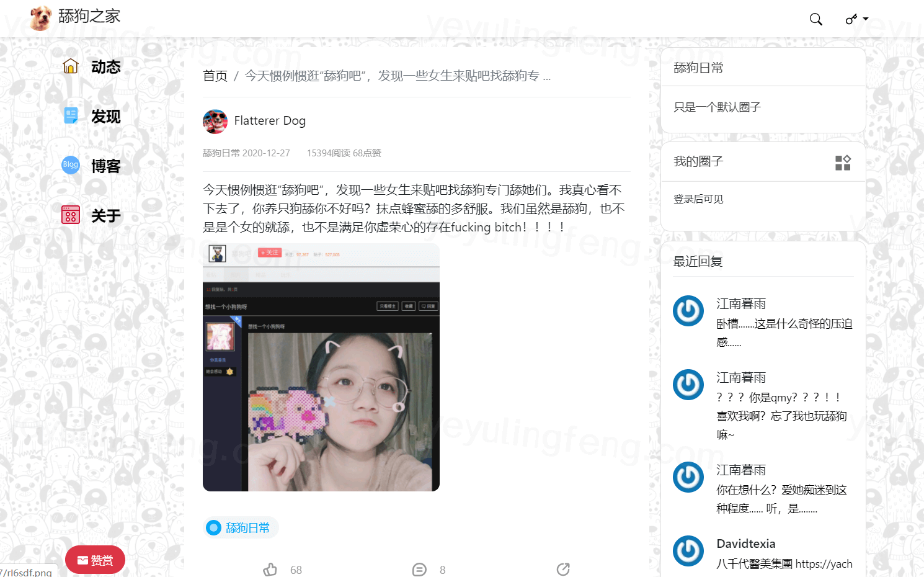Expand the key login dropdown
Viewport: 924px width, 577px height.
click(x=856, y=19)
